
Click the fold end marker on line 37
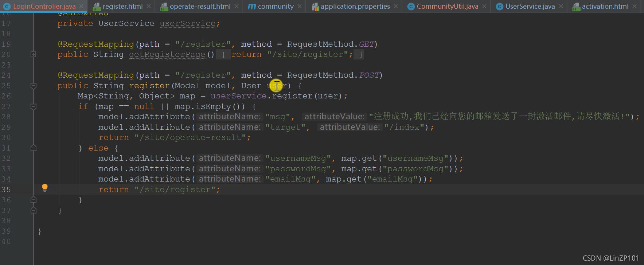33,210
